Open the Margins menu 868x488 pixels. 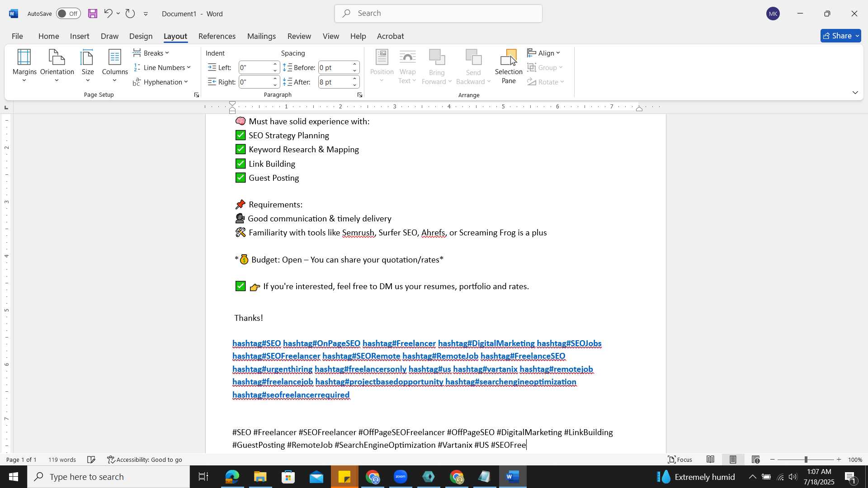[24, 66]
